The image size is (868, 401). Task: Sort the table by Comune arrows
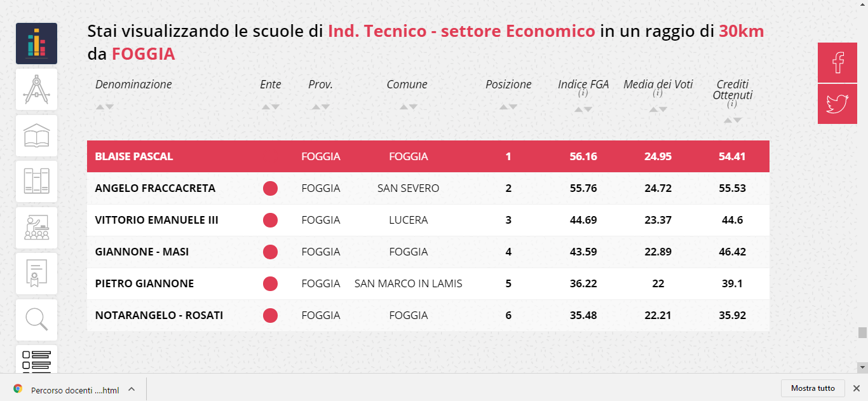tap(407, 107)
